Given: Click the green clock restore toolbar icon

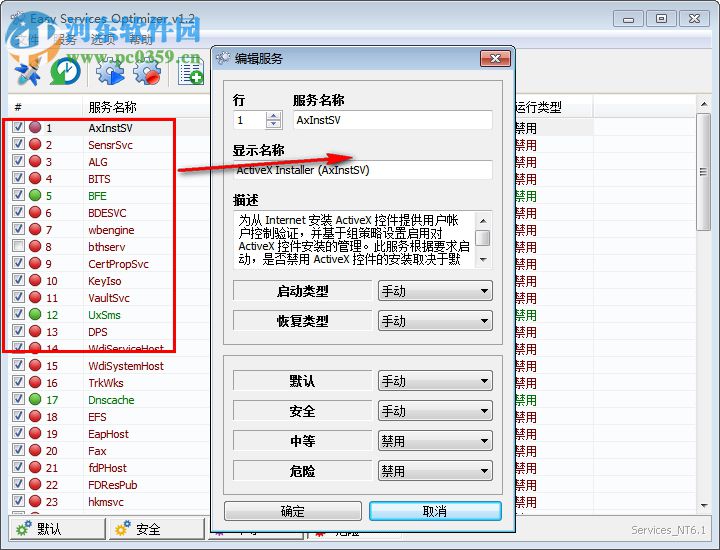Looking at the screenshot, I should point(66,72).
